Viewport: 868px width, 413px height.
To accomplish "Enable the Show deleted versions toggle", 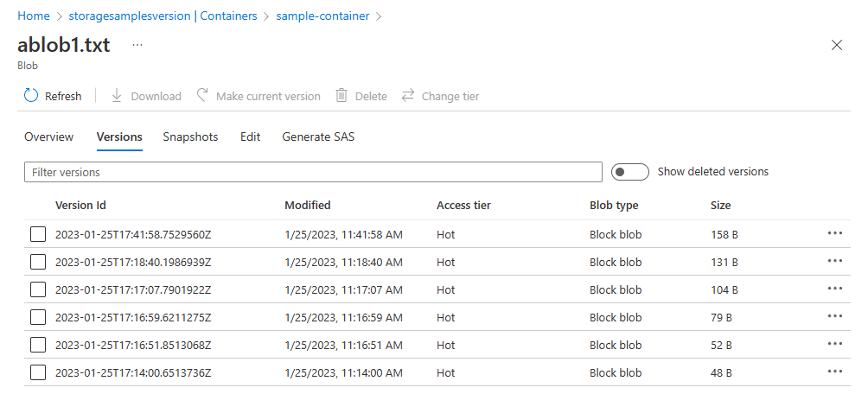I will [x=629, y=172].
